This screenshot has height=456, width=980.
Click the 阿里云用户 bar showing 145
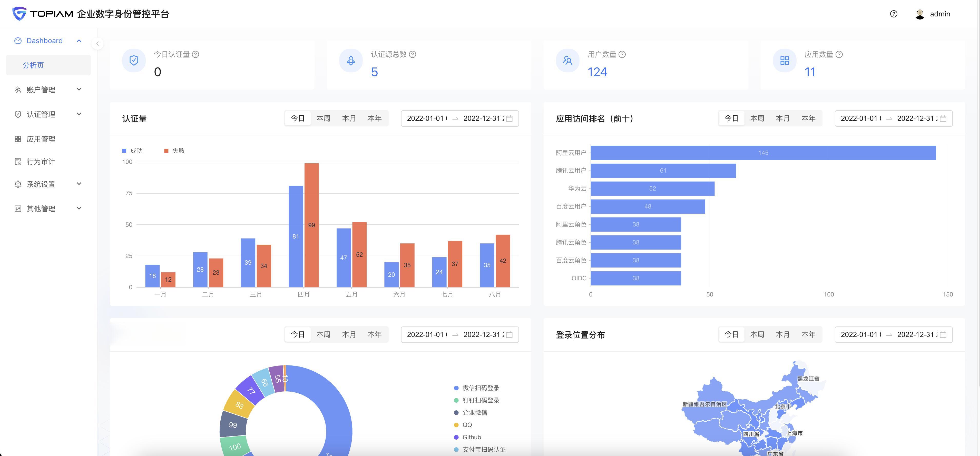[763, 153]
